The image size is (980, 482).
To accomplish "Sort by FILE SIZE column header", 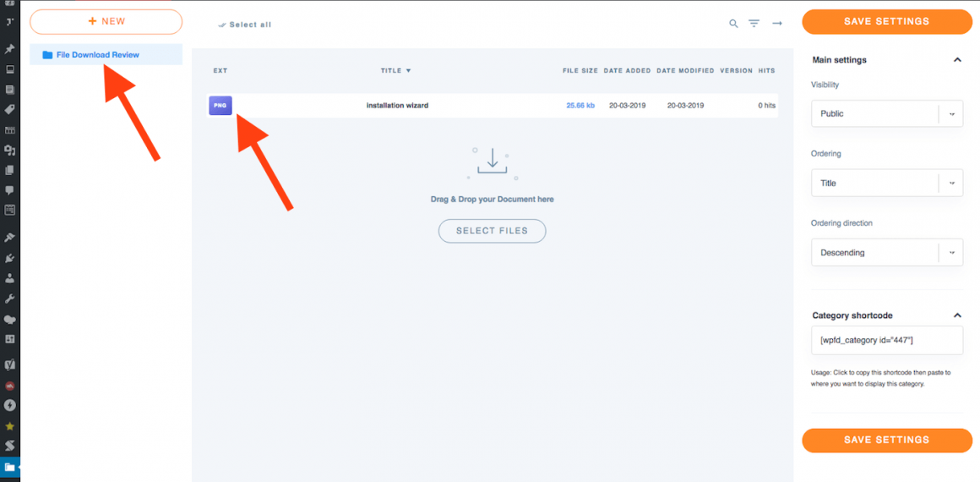I will [x=580, y=71].
